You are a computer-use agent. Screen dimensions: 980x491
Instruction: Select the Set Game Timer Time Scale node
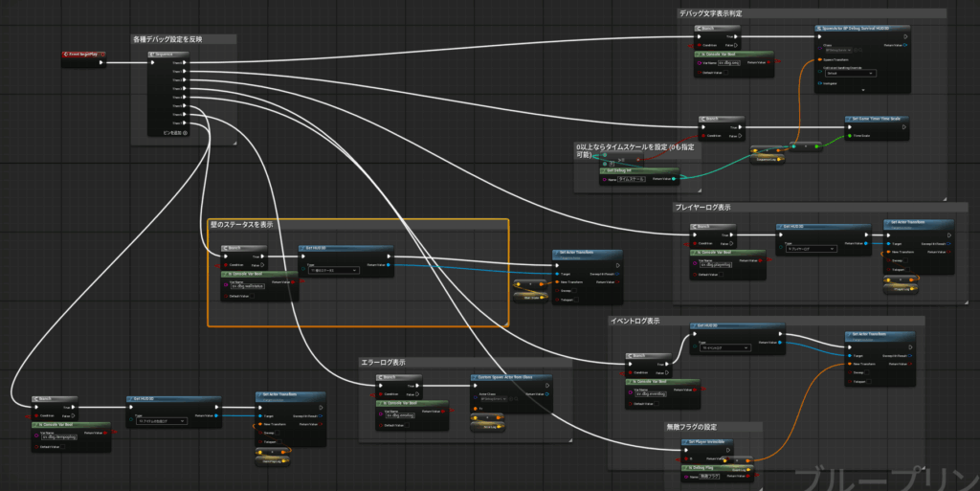(x=876, y=119)
